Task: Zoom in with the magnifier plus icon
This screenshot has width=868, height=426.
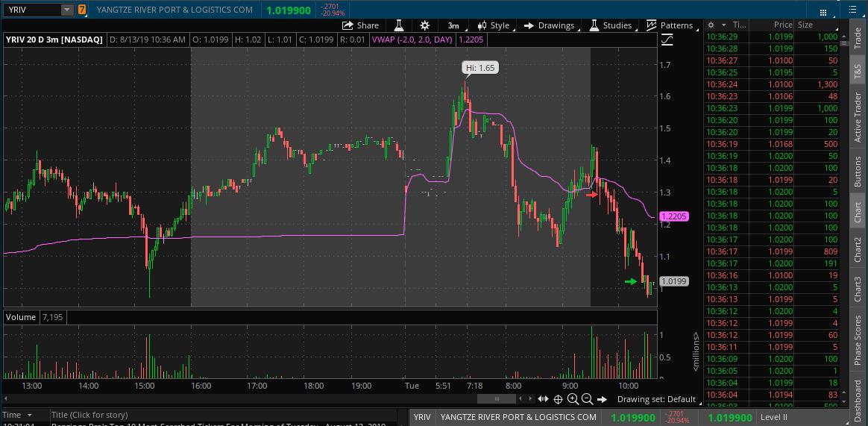Action: point(573,399)
